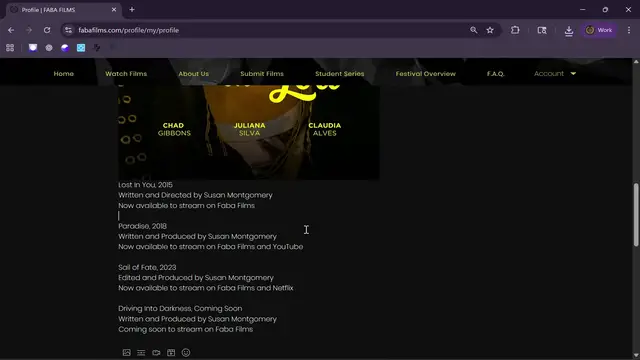Open the light-blue square bookmark icon
This screenshot has width=640, height=360.
click(81, 48)
